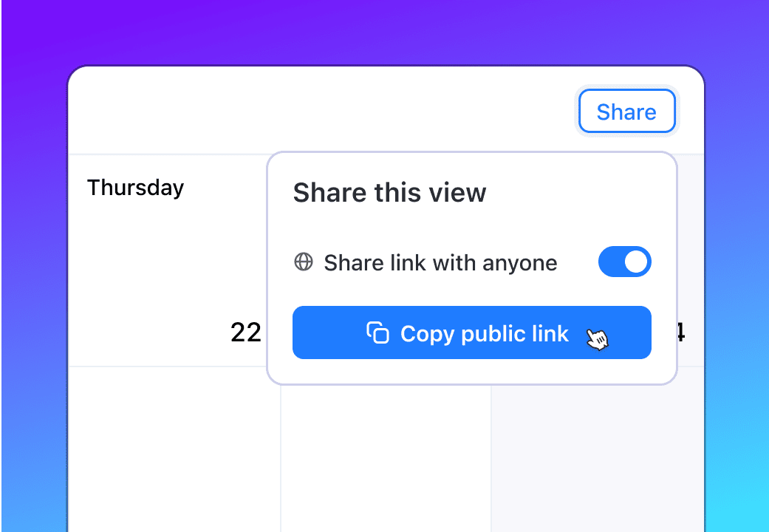769x532 pixels.
Task: Select the Thursday column header
Action: (135, 188)
